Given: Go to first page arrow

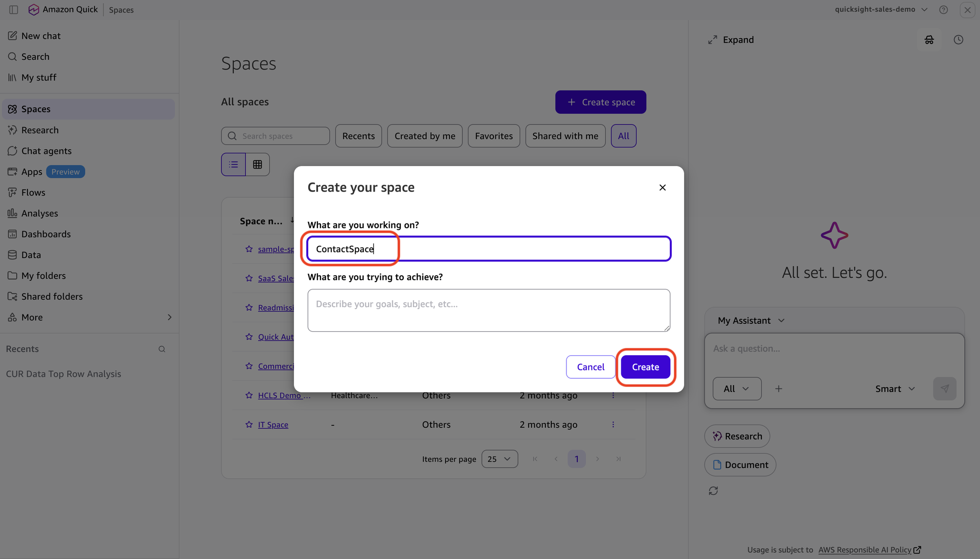Looking at the screenshot, I should (535, 459).
